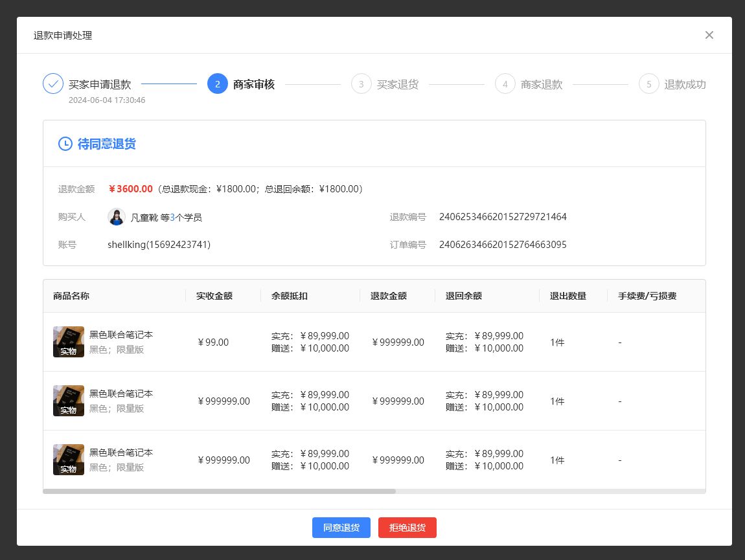The width and height of the screenshot is (745, 560).
Task: Click second row product thumbnail
Action: (69, 401)
